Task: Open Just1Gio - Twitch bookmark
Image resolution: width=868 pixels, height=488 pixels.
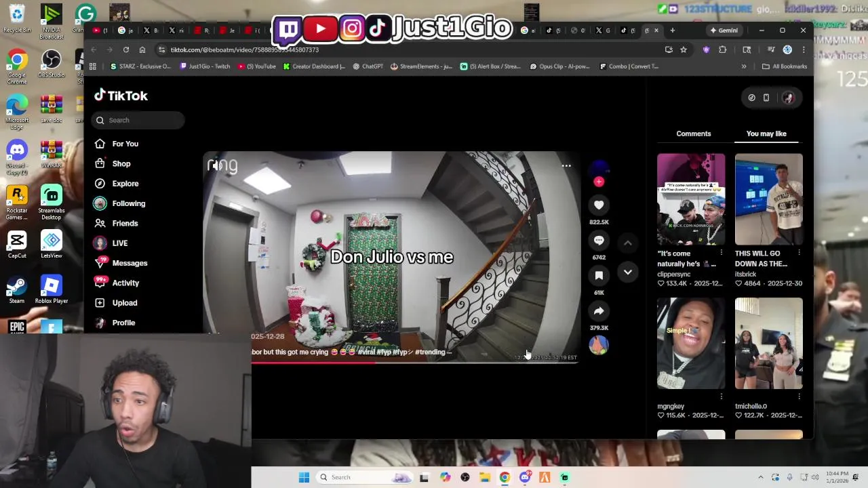Action: [x=205, y=66]
